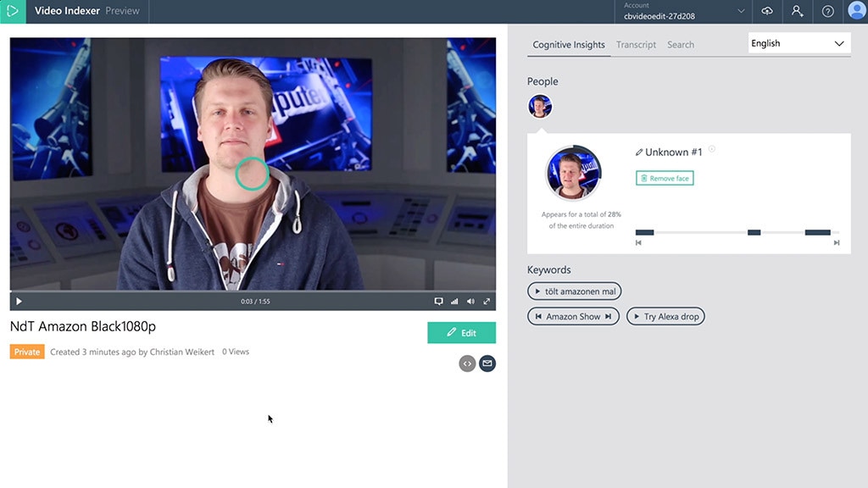The width and height of the screenshot is (868, 488).
Task: Open the cloud upload icon
Action: [766, 11]
